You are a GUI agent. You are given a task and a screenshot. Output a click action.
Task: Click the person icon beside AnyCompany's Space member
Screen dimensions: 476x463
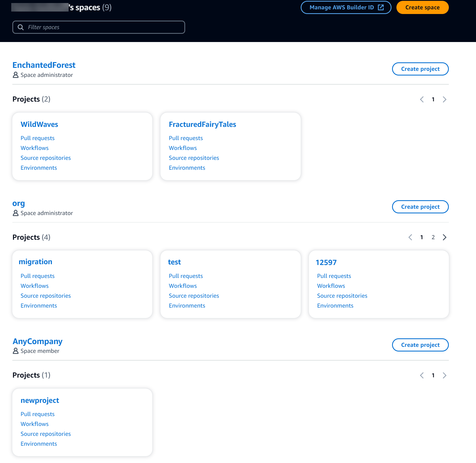tap(15, 351)
